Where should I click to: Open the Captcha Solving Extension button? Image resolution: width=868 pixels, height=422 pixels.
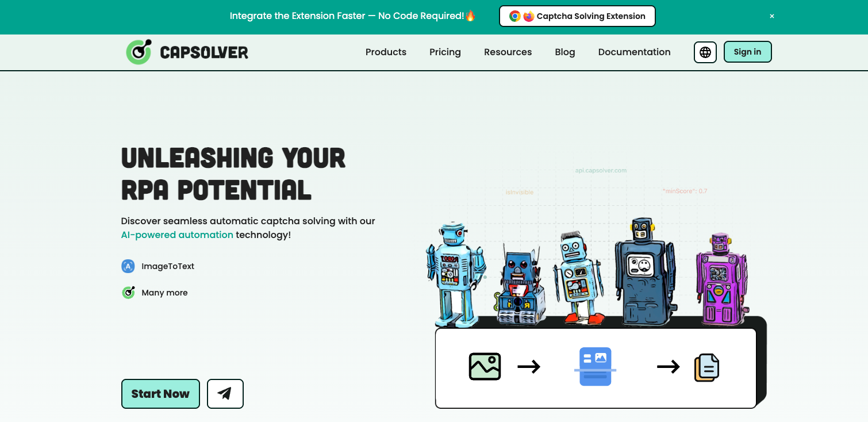577,16
